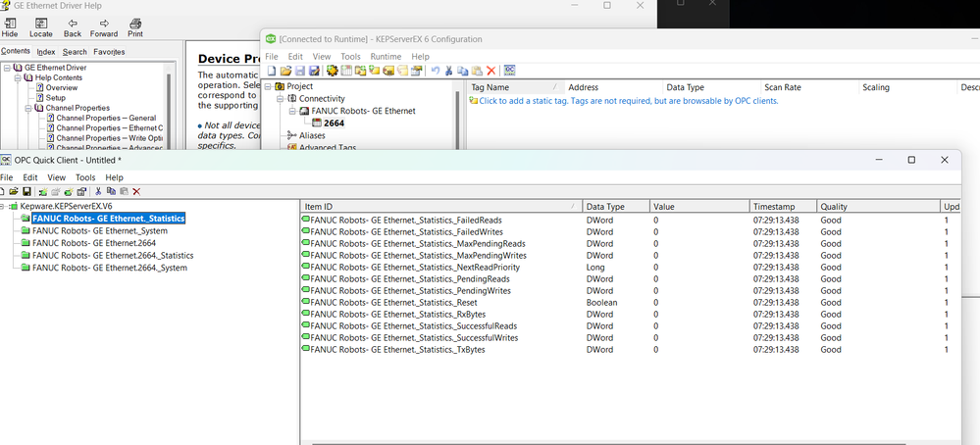
Task: Click 'Click to add a static tag' link
Action: click(x=629, y=101)
